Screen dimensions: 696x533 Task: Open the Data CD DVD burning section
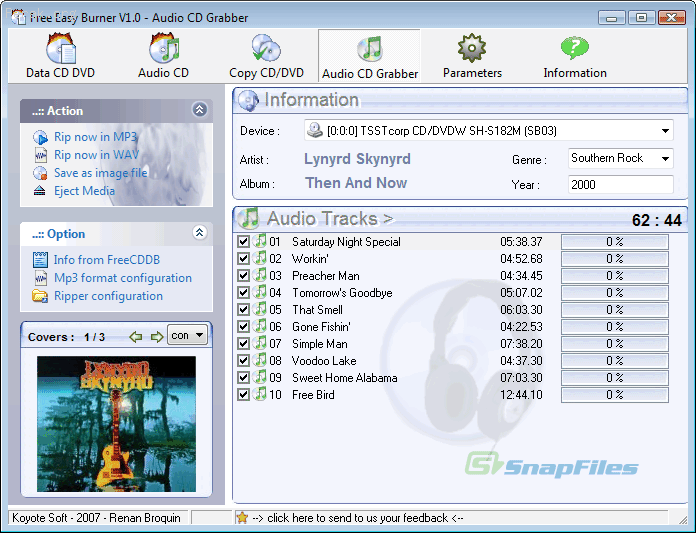tap(60, 56)
